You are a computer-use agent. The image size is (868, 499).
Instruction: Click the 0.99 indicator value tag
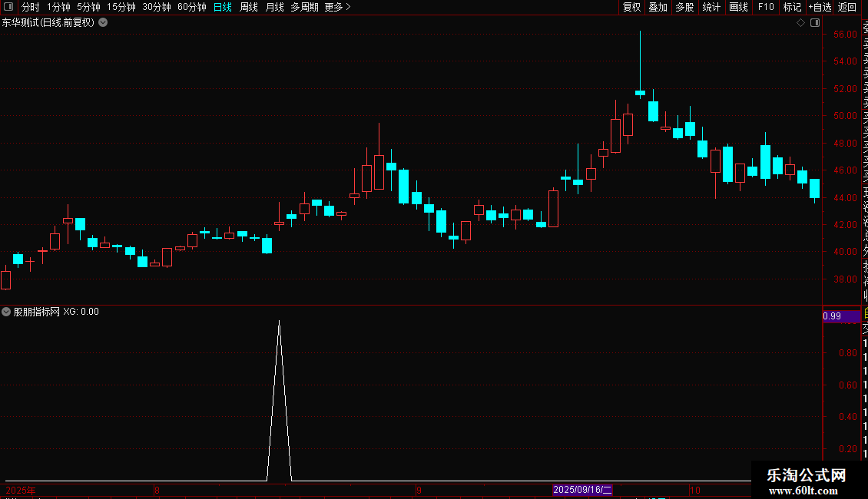point(841,316)
